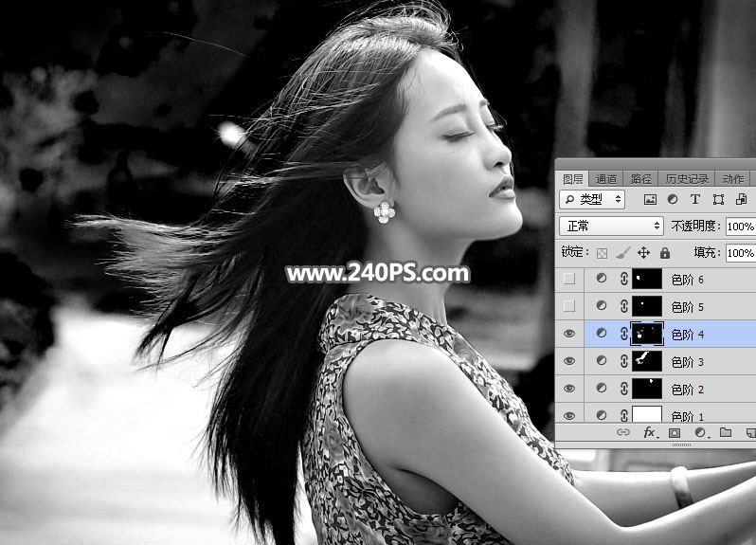Hide the 色阶 3 layer

tap(569, 361)
